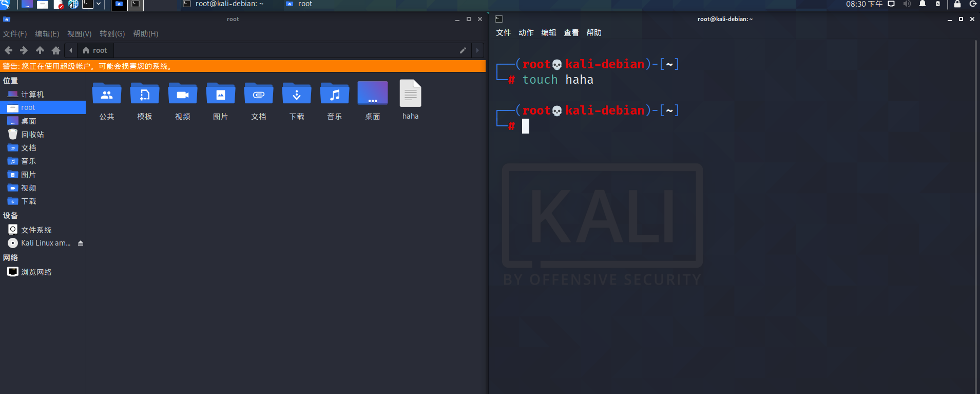The image size is (980, 394).
Task: Select 视频 in the sidebar
Action: pyautogui.click(x=43, y=188)
